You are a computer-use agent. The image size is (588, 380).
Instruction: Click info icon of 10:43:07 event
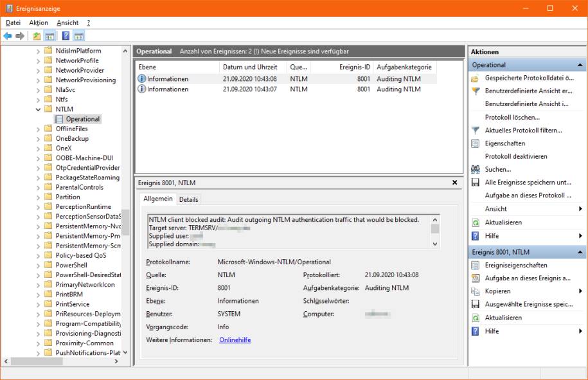point(142,89)
